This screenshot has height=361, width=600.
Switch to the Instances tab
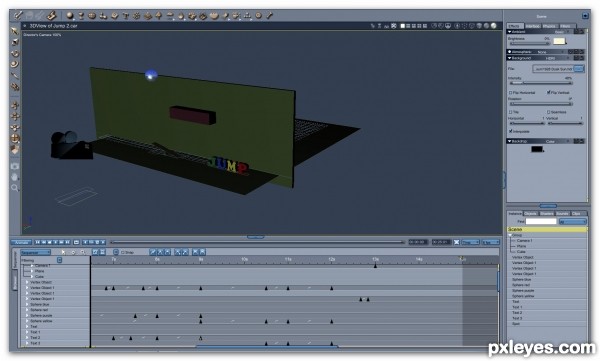(515, 214)
